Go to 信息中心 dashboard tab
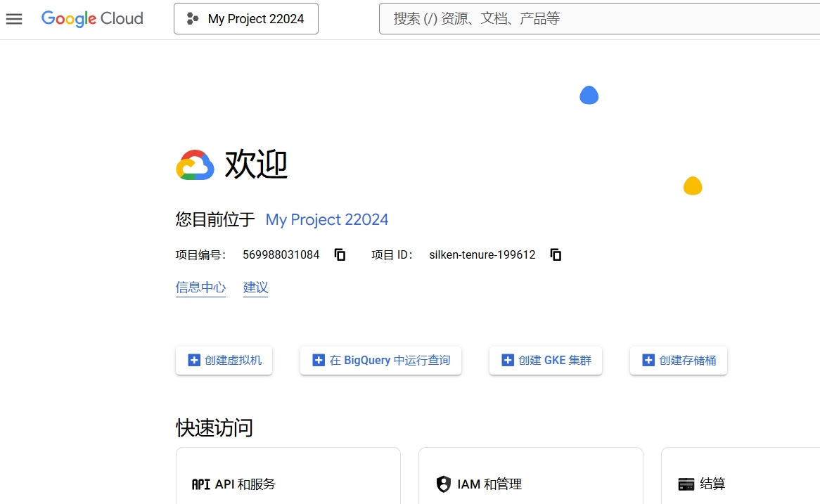This screenshot has width=820, height=504. tap(200, 287)
